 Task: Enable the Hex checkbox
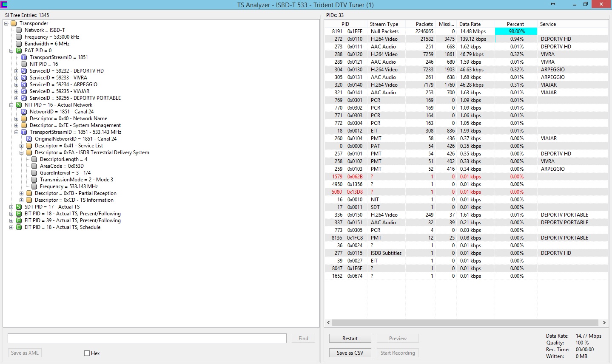(87, 353)
